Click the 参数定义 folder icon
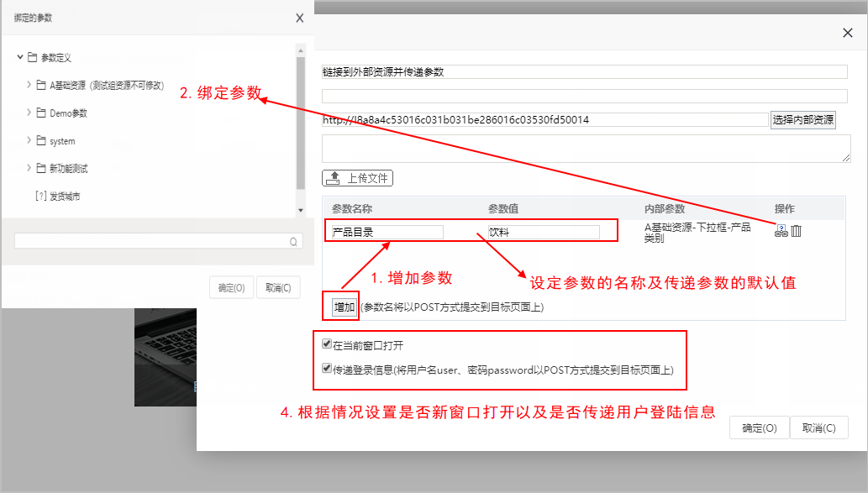Viewport: 868px width, 493px height. (33, 57)
